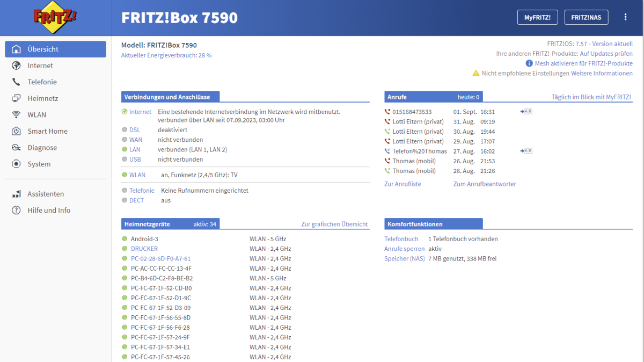Click the FRITZ!NAS button

[x=586, y=17]
